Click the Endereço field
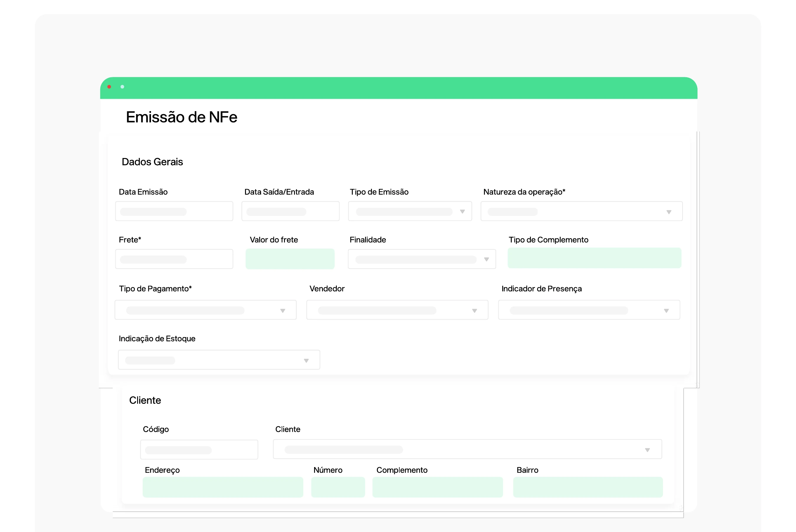This screenshot has width=796, height=532. coord(223,487)
